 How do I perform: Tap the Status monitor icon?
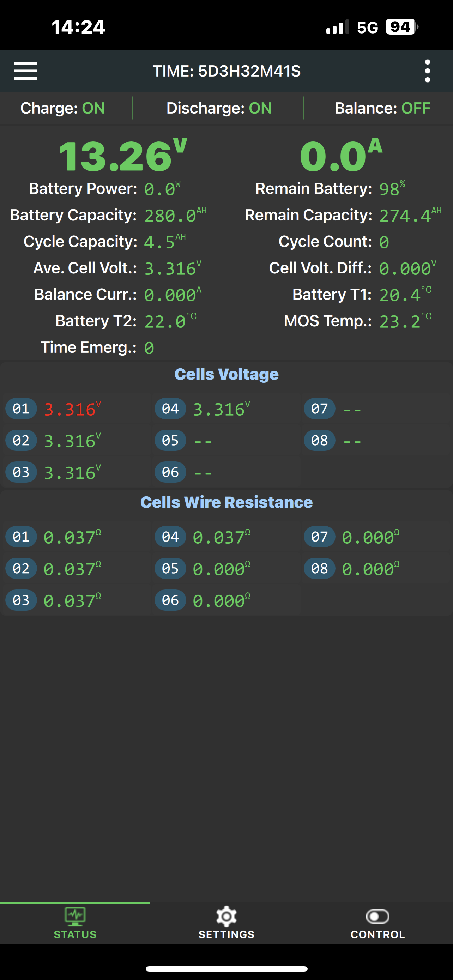click(75, 917)
